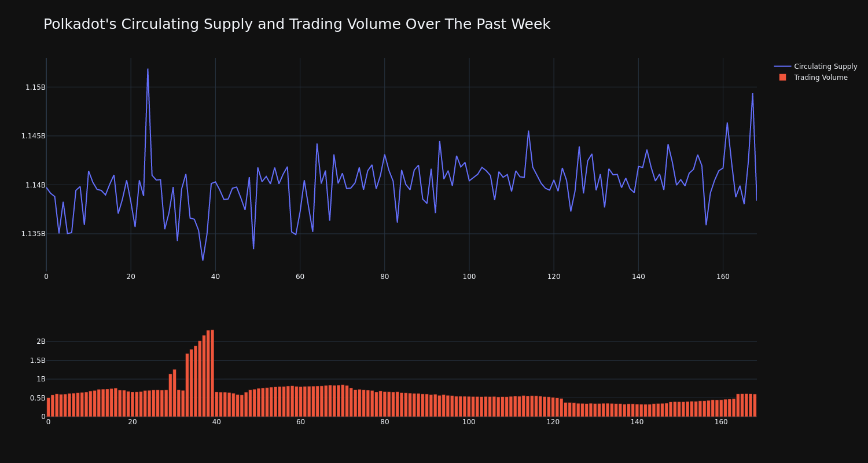868x463 pixels.
Task: Click the 1.135B y-axis label
Action: 33,234
